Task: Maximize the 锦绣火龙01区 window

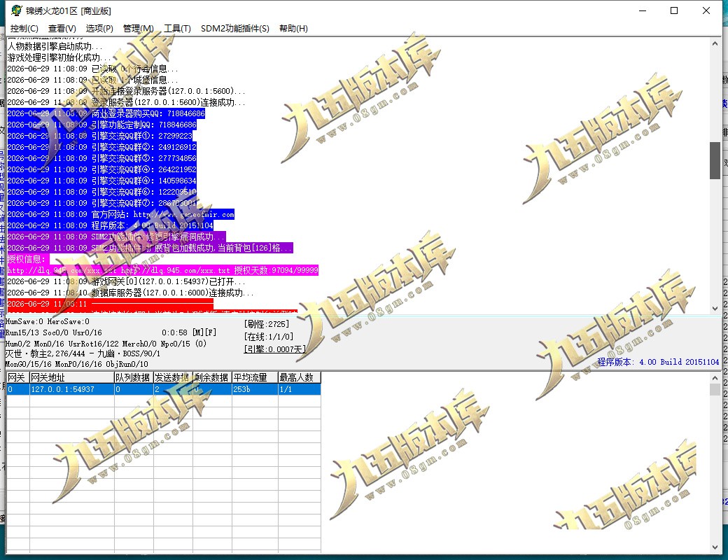Action: (x=674, y=10)
